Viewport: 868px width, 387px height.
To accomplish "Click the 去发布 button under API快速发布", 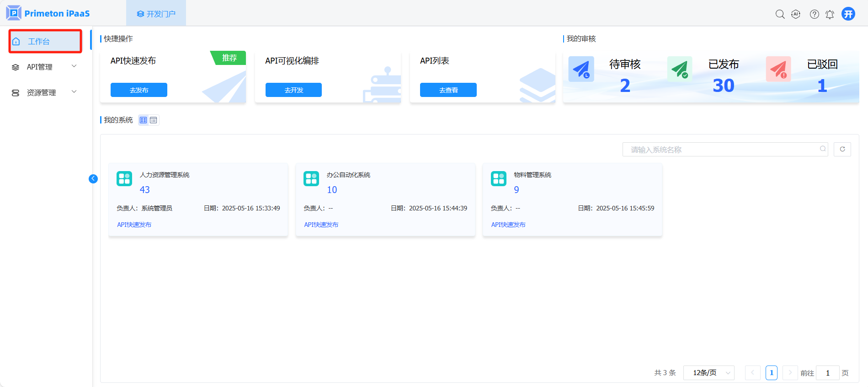I will tap(138, 90).
